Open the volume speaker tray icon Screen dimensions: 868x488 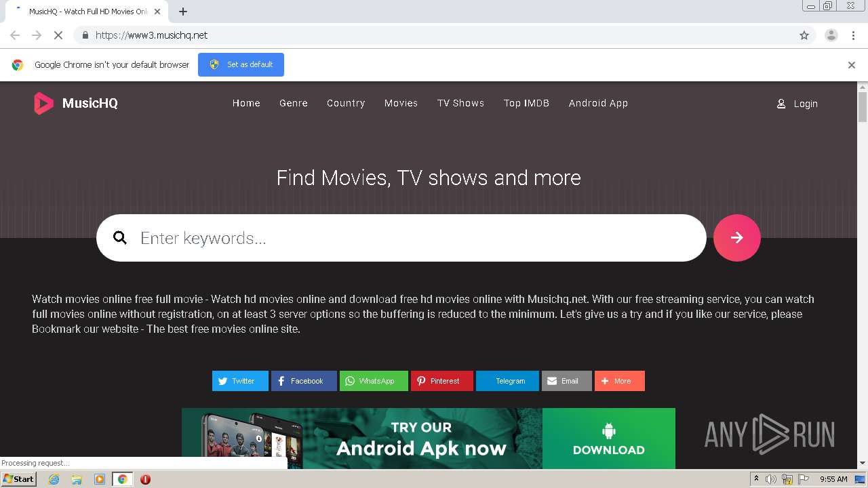click(x=771, y=479)
